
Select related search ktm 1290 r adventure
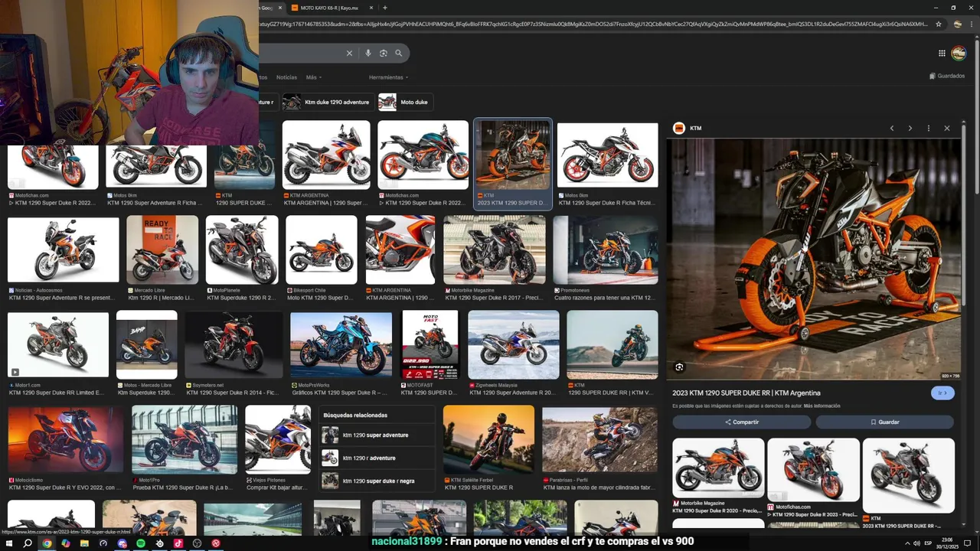coord(376,458)
